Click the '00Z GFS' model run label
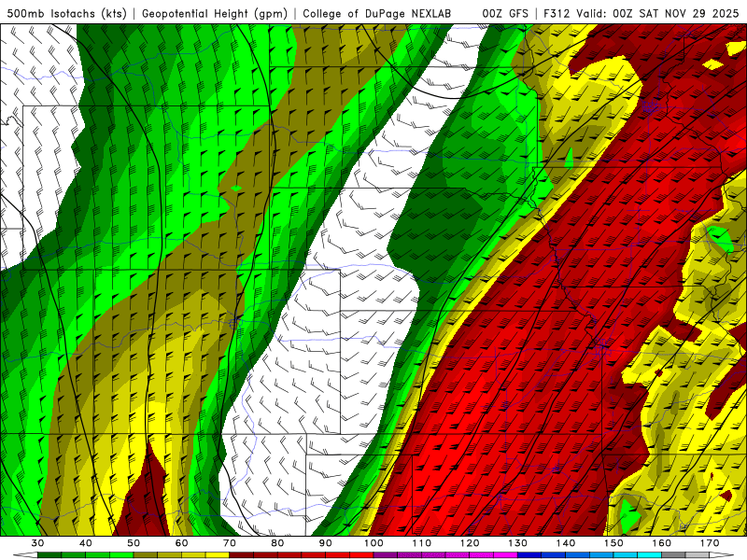The image size is (747, 560). [505, 13]
